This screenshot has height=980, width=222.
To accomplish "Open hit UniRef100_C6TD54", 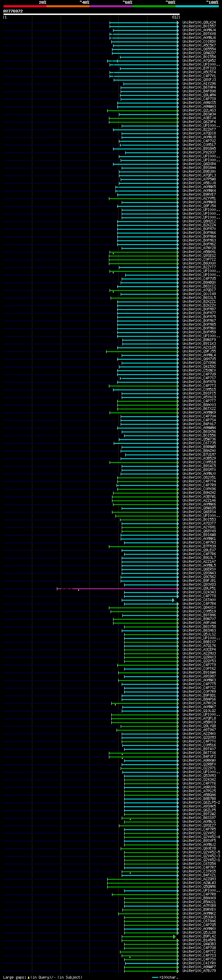I will [x=199, y=864].
